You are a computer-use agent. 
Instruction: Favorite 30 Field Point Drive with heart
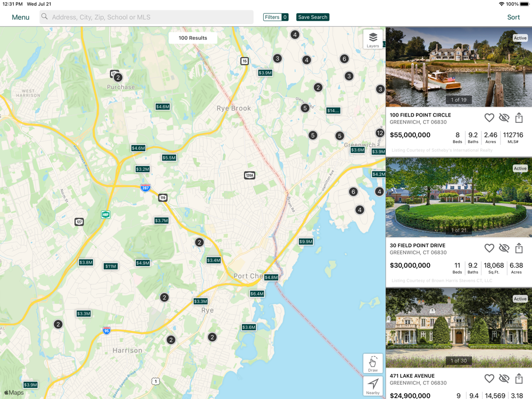pyautogui.click(x=489, y=248)
